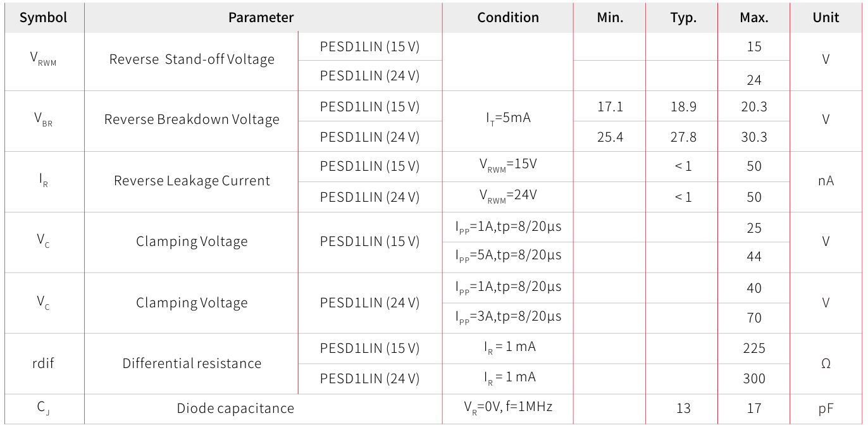
Task: Click the Typ. column header
Action: [683, 18]
